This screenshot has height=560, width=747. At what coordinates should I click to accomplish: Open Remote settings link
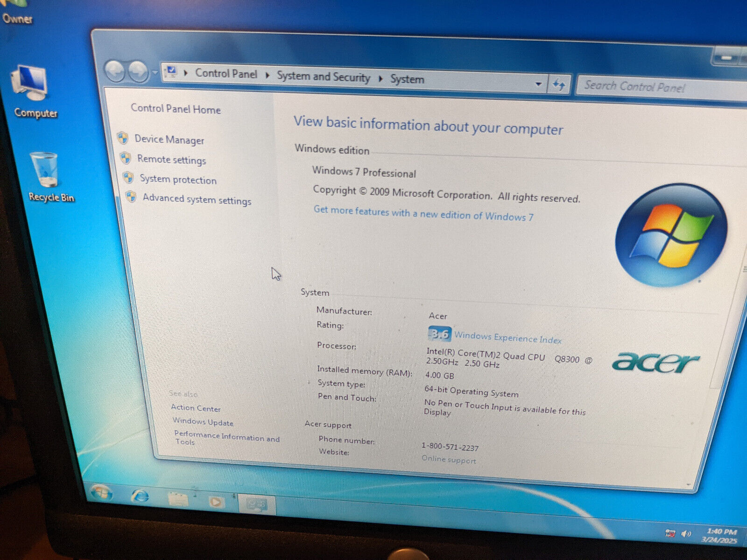(171, 160)
